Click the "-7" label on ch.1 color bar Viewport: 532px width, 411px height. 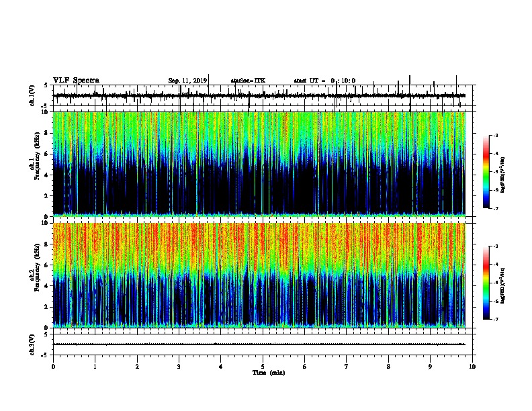(496, 208)
